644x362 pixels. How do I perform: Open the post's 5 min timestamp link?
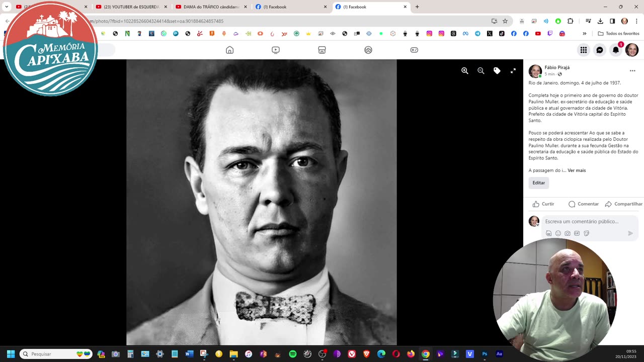549,74
